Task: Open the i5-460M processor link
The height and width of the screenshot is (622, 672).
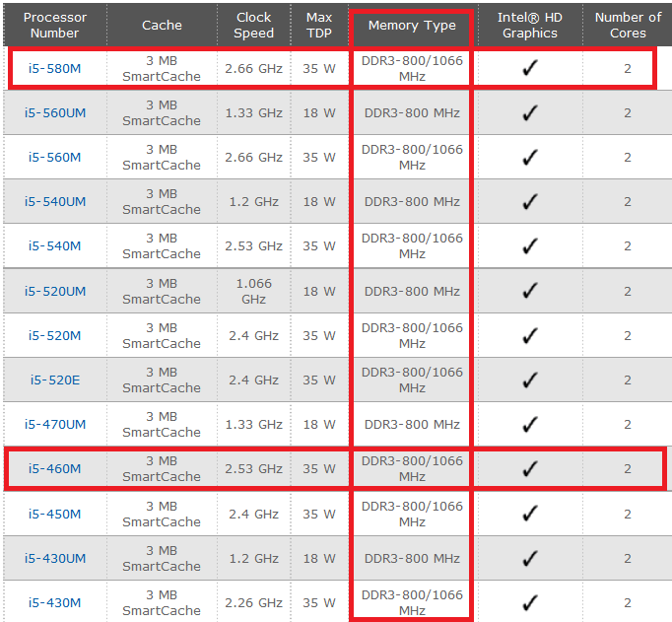Action: pyautogui.click(x=55, y=469)
